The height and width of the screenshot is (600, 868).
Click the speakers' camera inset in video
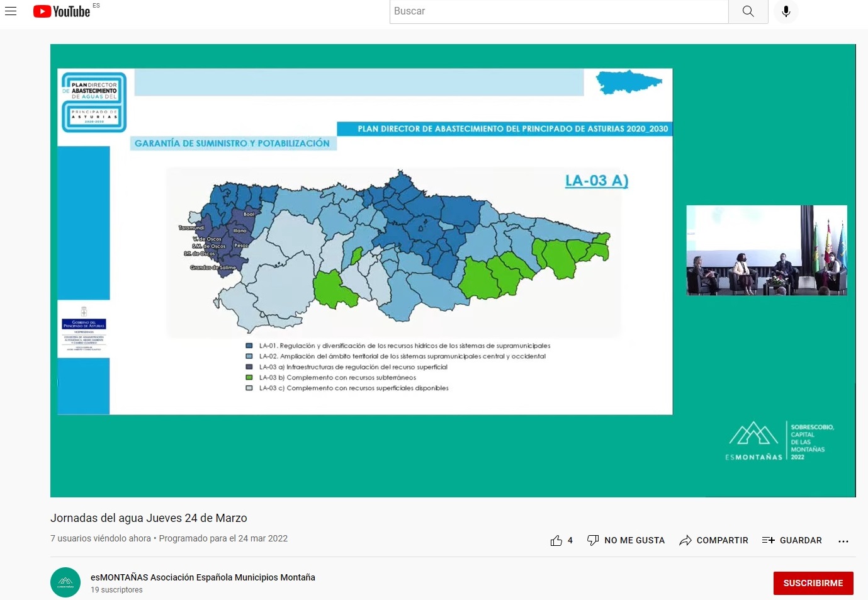766,250
